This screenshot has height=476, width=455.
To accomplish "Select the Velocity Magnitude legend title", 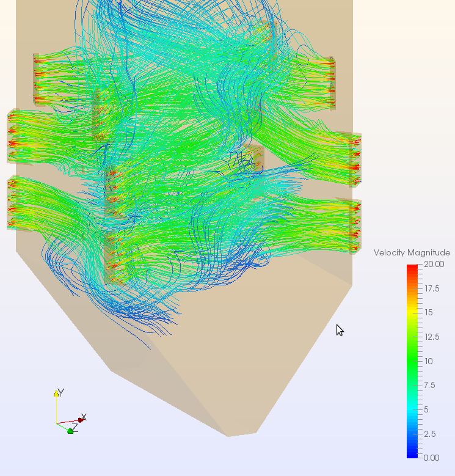I will (x=412, y=252).
